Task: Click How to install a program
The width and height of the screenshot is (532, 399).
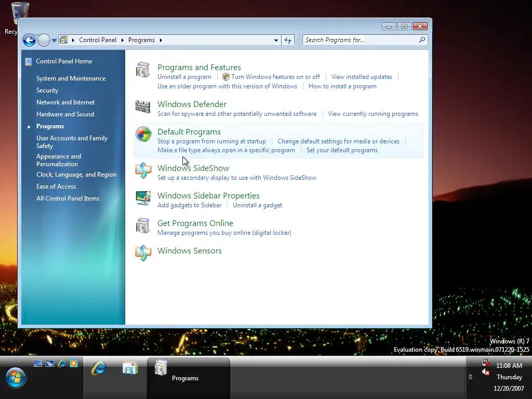Action: [342, 86]
